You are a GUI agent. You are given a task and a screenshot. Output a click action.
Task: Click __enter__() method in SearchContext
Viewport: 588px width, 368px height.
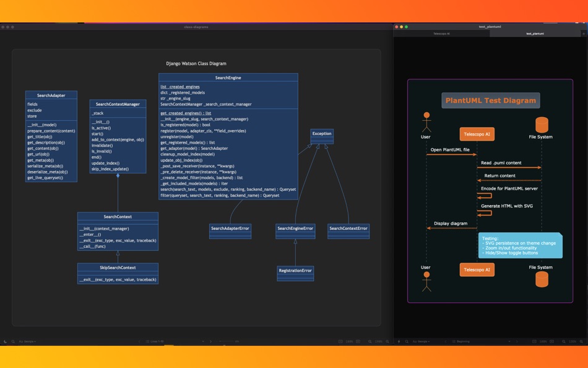coord(90,234)
